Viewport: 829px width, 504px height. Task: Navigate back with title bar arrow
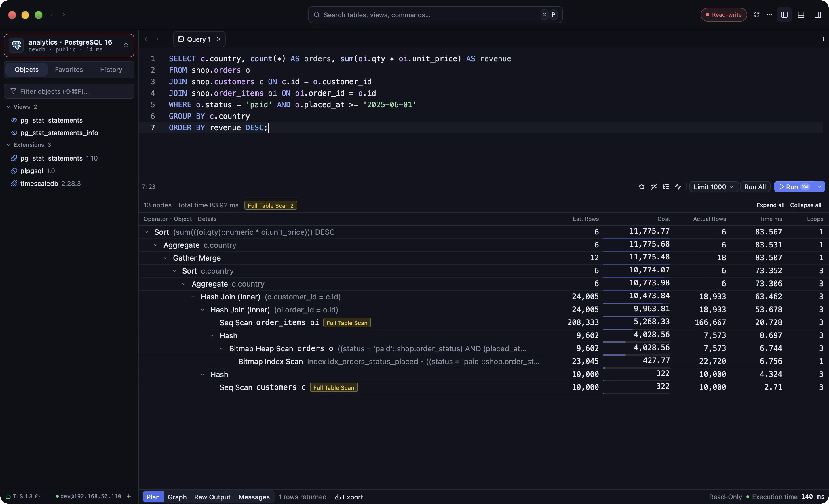(52, 15)
